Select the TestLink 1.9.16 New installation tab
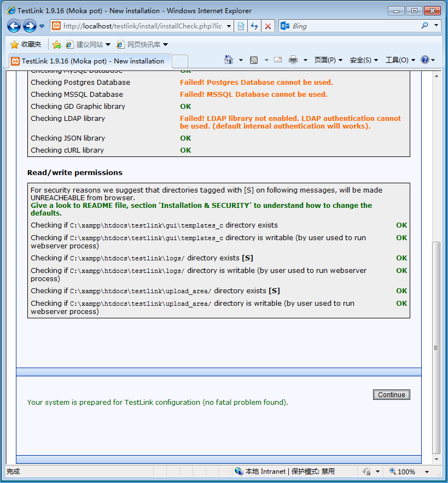Screen dimensions: 448x483 (x=90, y=61)
